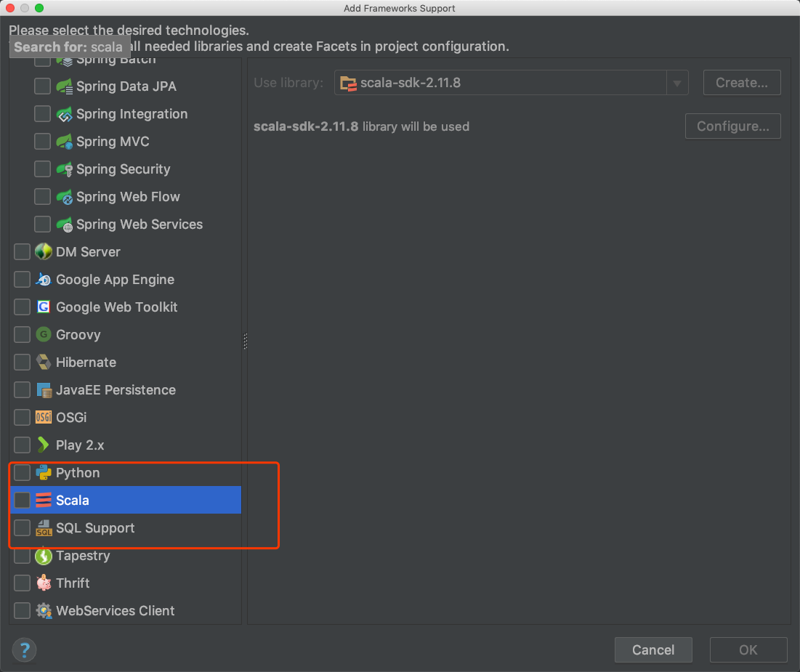The image size is (800, 672).
Task: Click the Search for: scala popup
Action: tap(70, 46)
